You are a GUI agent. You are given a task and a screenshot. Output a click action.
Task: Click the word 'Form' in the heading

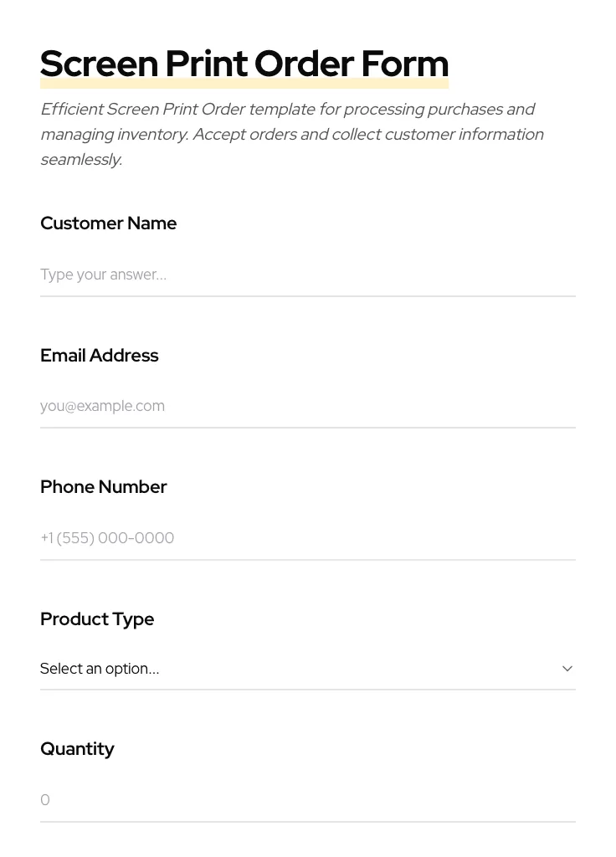(405, 64)
